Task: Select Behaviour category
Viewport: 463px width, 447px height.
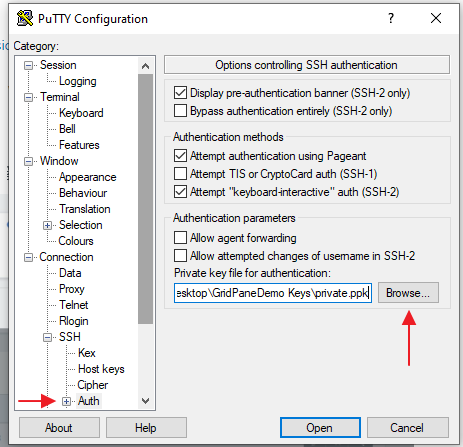Action: click(83, 193)
